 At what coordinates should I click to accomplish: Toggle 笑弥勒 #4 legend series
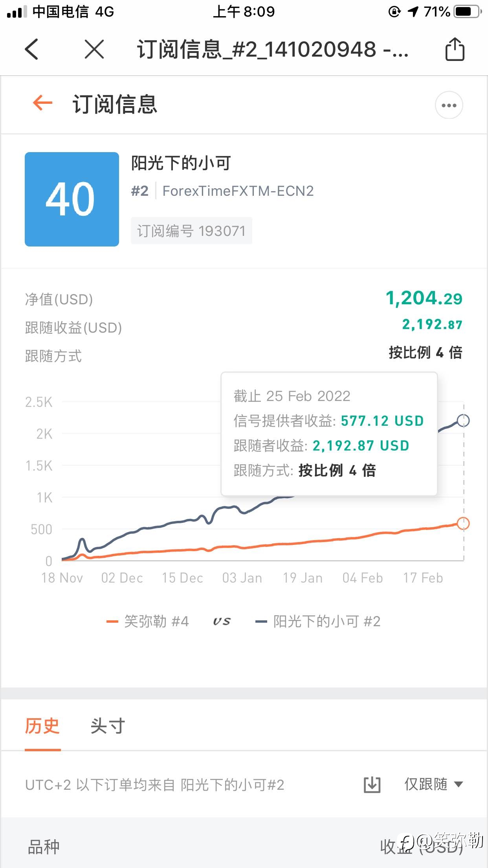pyautogui.click(x=148, y=622)
